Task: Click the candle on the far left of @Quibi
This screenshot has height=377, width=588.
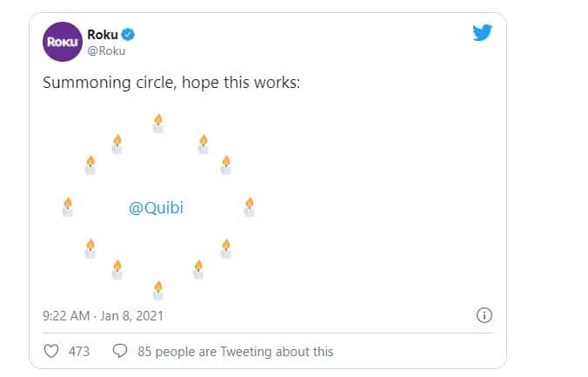Action: click(68, 207)
